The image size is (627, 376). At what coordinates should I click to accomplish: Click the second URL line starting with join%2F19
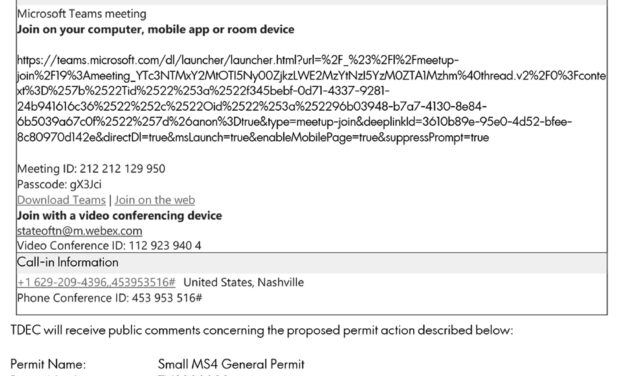(312, 76)
